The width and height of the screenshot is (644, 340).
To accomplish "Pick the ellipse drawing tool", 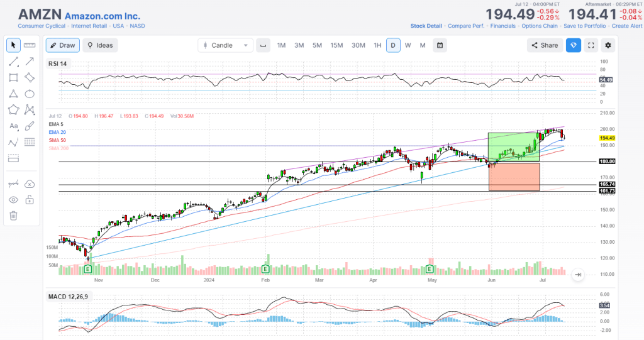I will coord(30,94).
